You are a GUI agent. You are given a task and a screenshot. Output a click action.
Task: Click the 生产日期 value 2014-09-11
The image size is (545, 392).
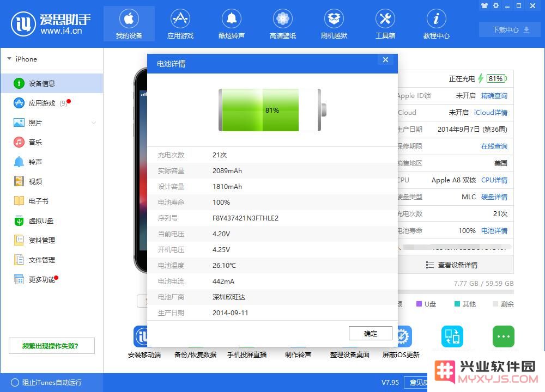pos(230,313)
